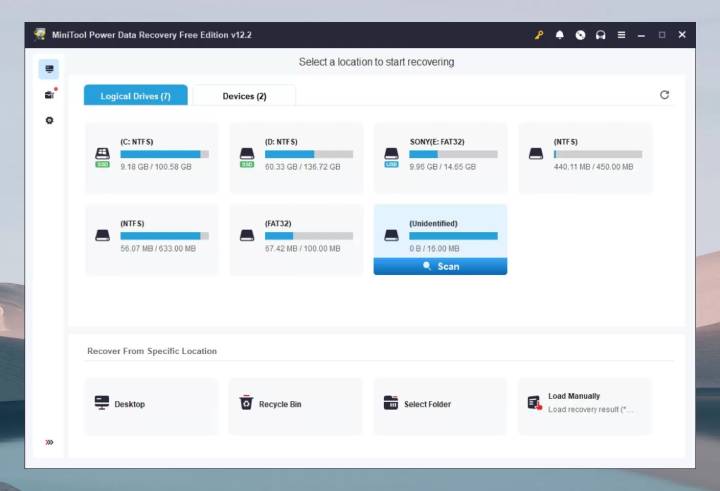Click Load Manually recovery result

584,403
